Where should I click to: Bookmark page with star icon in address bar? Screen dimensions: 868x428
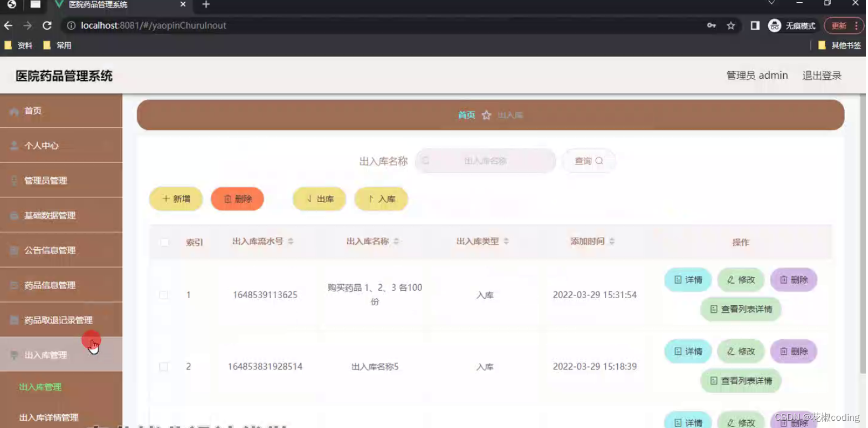pos(731,26)
